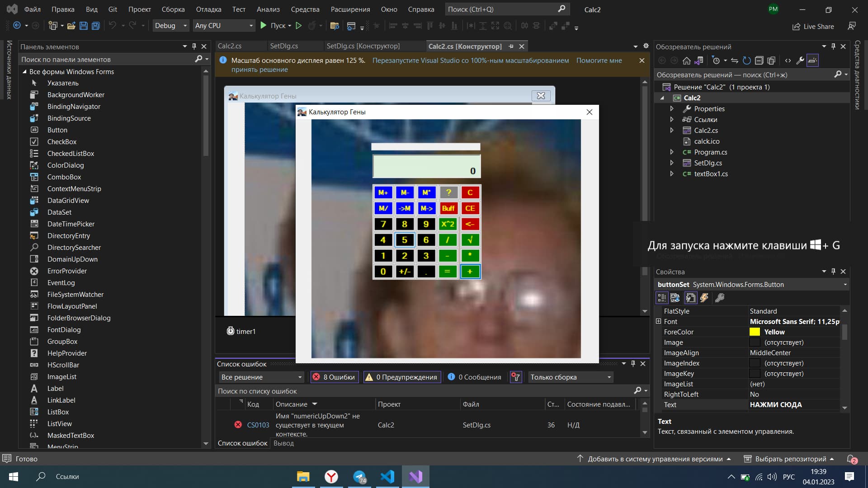Open the Расширения menu
Screen dimensions: 868x488
[x=350, y=9]
